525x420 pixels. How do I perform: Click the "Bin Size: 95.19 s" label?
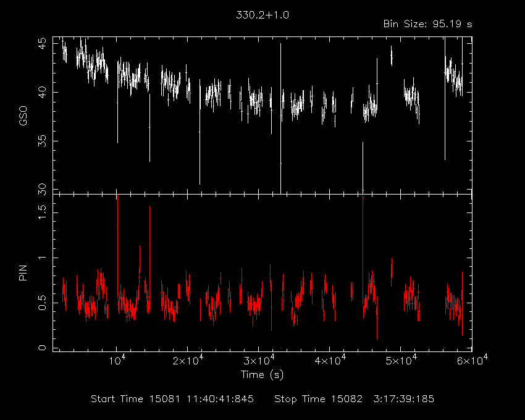tap(427, 24)
